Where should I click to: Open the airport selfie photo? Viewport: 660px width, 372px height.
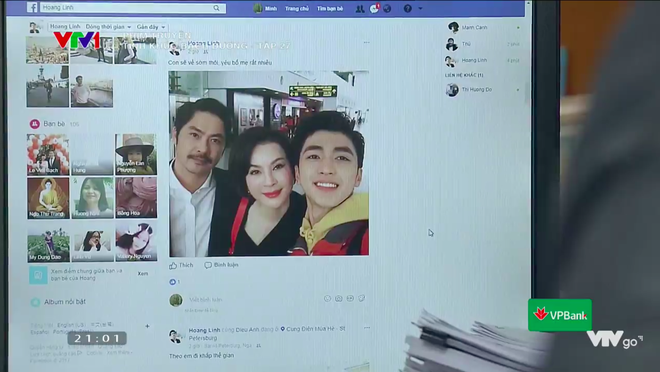pyautogui.click(x=269, y=163)
